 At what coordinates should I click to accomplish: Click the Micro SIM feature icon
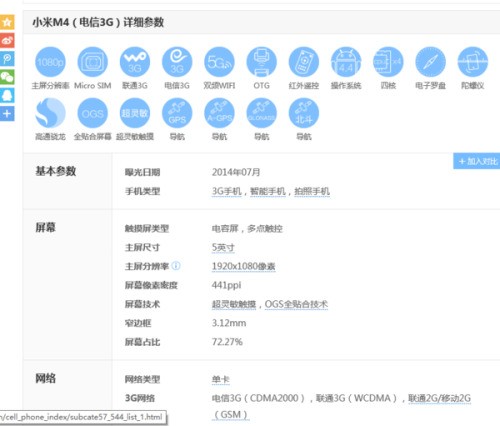tap(93, 62)
